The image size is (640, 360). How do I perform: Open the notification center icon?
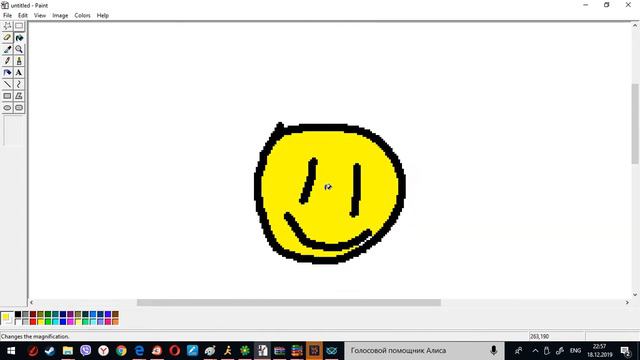coord(625,351)
